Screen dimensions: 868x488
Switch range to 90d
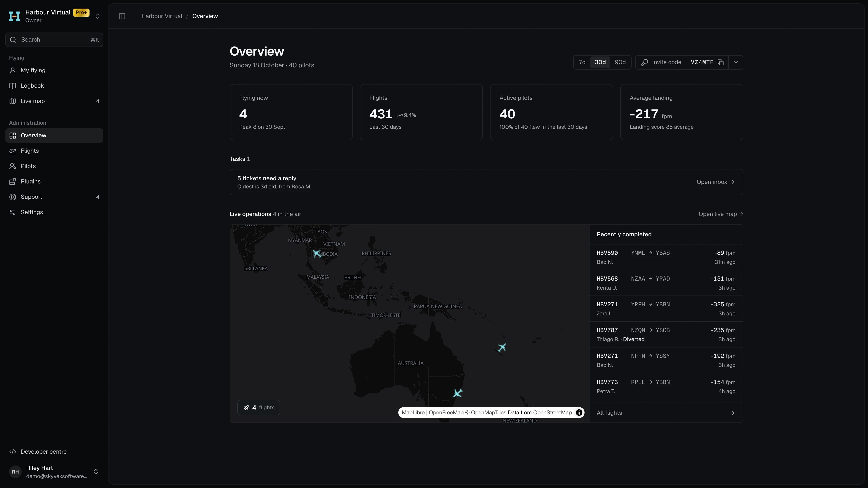[620, 62]
